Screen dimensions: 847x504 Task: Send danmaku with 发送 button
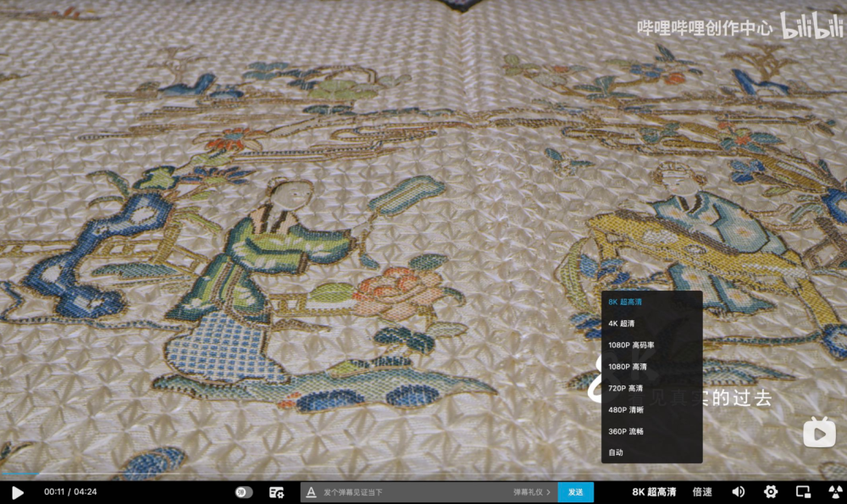(575, 492)
